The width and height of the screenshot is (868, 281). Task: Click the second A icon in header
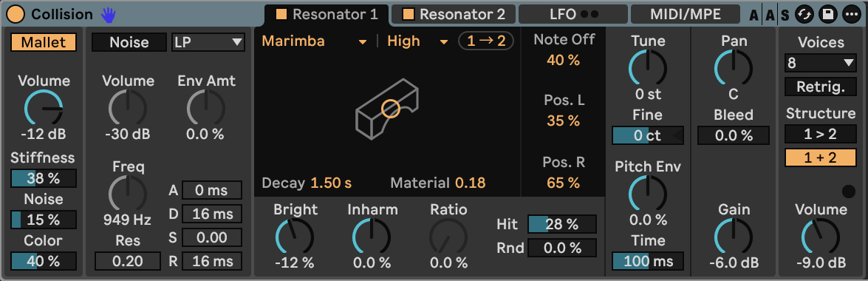(x=770, y=15)
